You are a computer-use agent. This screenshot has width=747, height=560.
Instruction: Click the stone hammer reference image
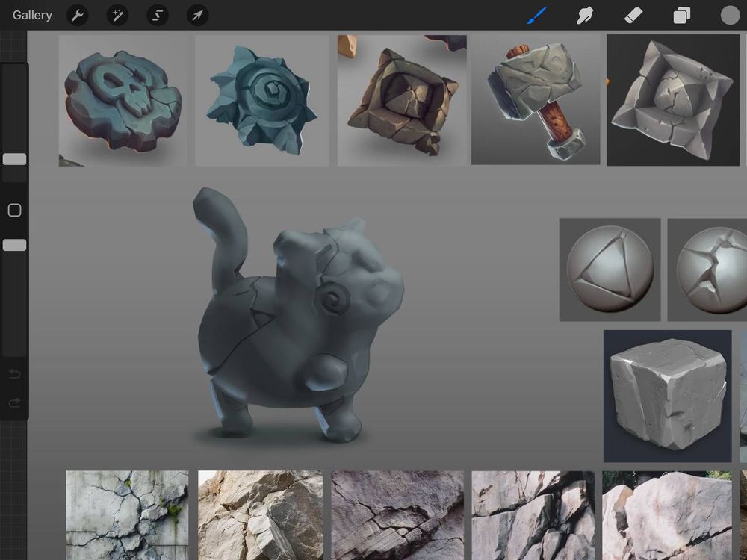point(536,99)
